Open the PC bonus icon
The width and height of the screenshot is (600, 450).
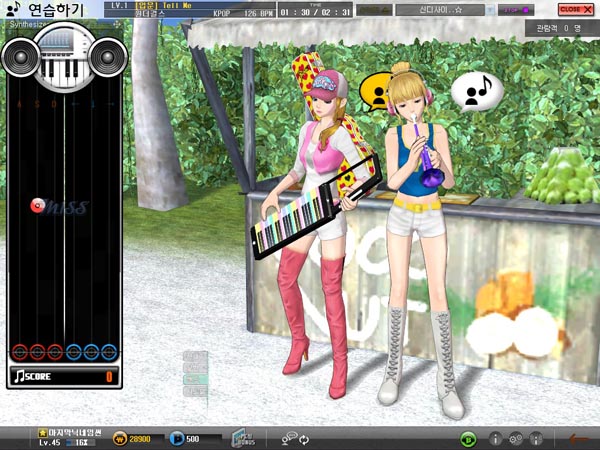[245, 437]
